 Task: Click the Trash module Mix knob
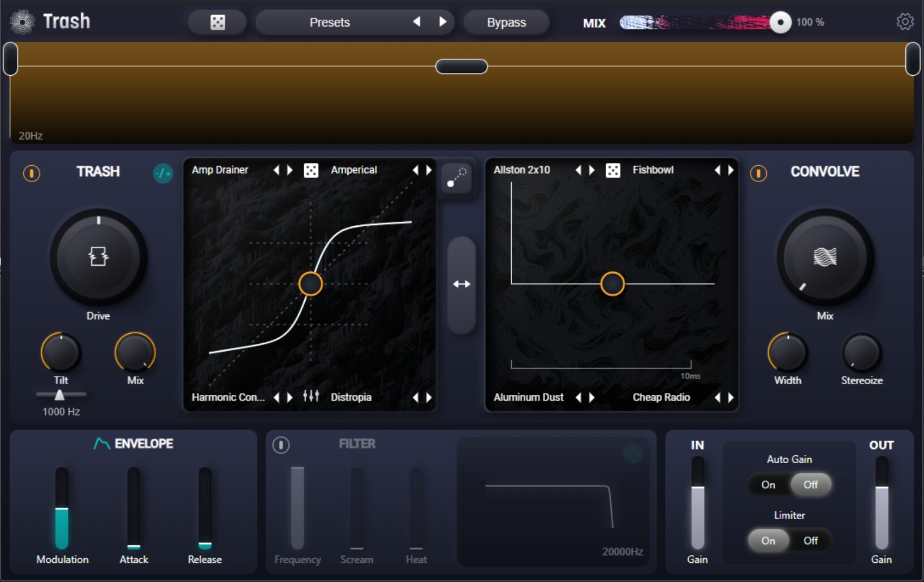coord(135,352)
